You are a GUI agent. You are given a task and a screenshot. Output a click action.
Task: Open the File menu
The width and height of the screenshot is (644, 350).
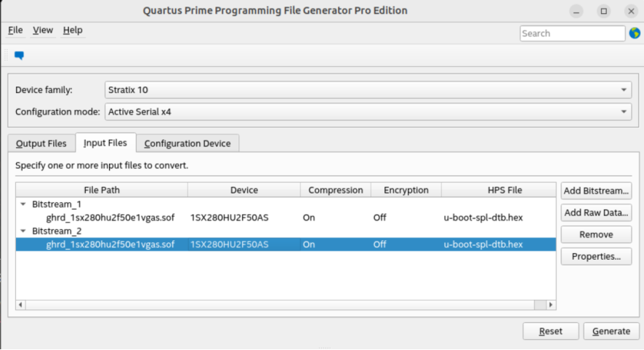click(15, 31)
